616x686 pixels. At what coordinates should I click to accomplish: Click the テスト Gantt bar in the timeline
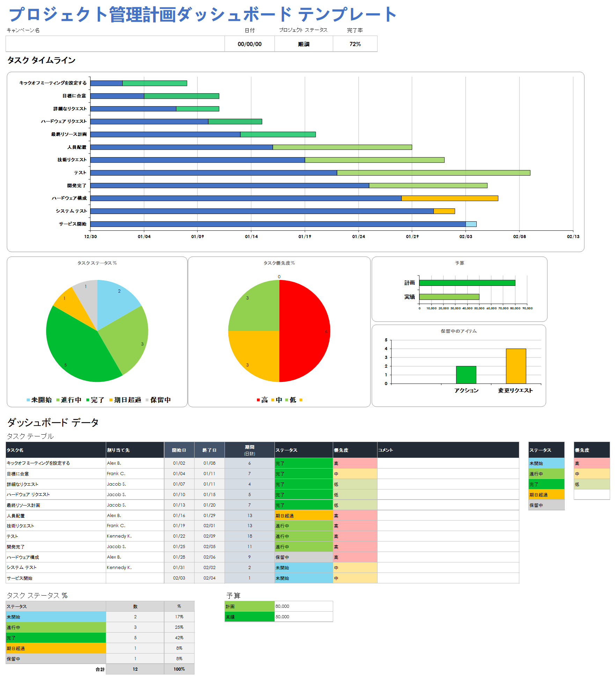(310, 173)
